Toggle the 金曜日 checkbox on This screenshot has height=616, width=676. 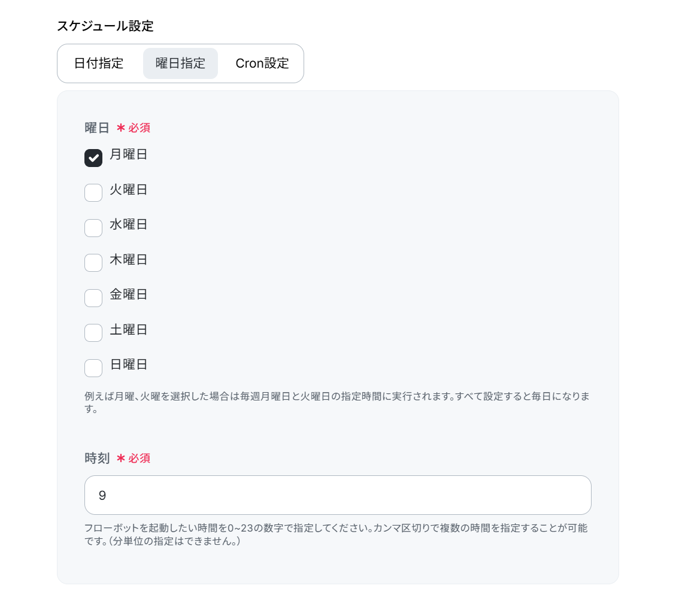tap(93, 298)
